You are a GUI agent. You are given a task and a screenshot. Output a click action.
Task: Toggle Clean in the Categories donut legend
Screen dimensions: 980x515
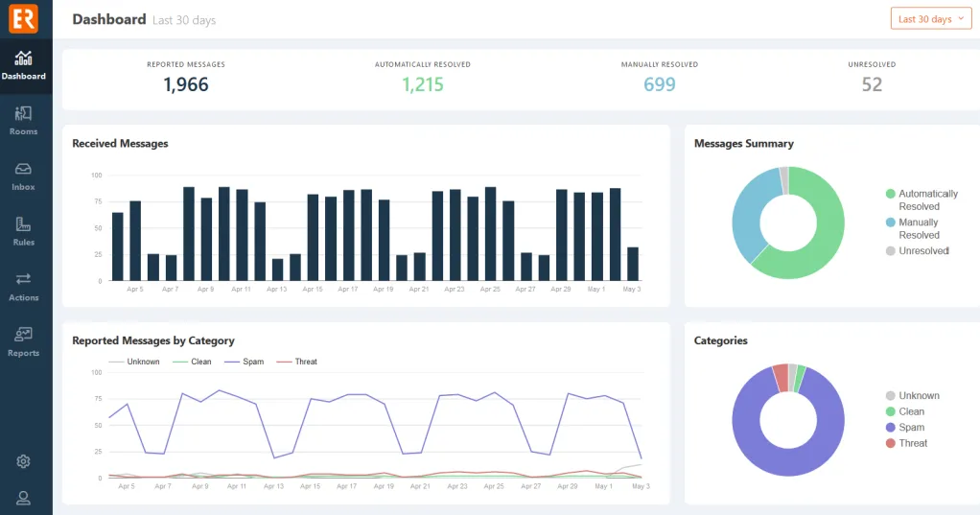pos(911,411)
